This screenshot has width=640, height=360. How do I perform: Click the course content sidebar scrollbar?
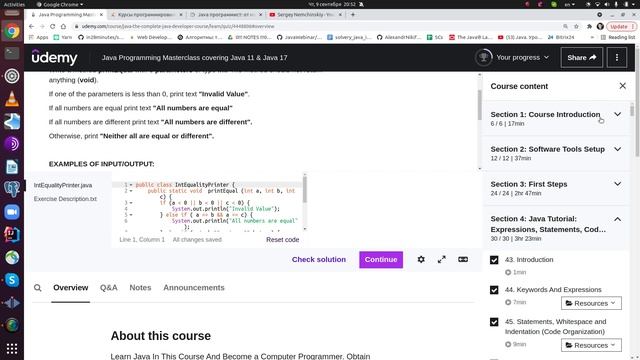pyautogui.click(x=632, y=110)
